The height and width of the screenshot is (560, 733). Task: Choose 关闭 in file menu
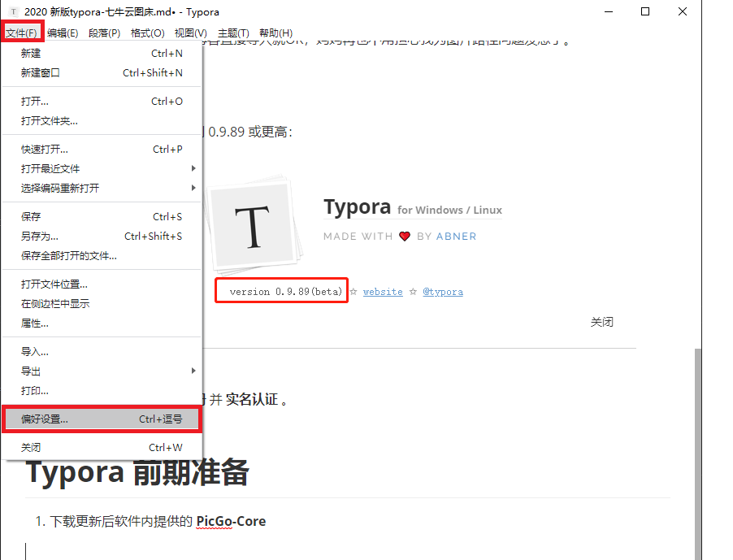102,448
